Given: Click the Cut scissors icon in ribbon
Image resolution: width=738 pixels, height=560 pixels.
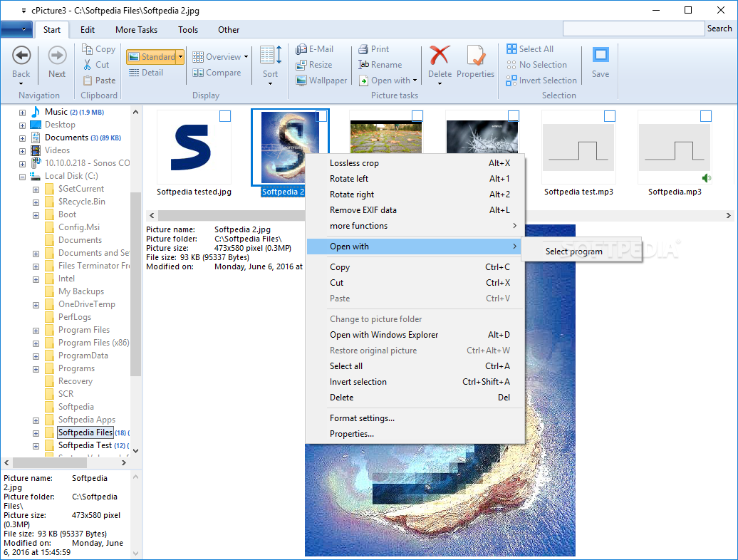Looking at the screenshot, I should click(87, 64).
